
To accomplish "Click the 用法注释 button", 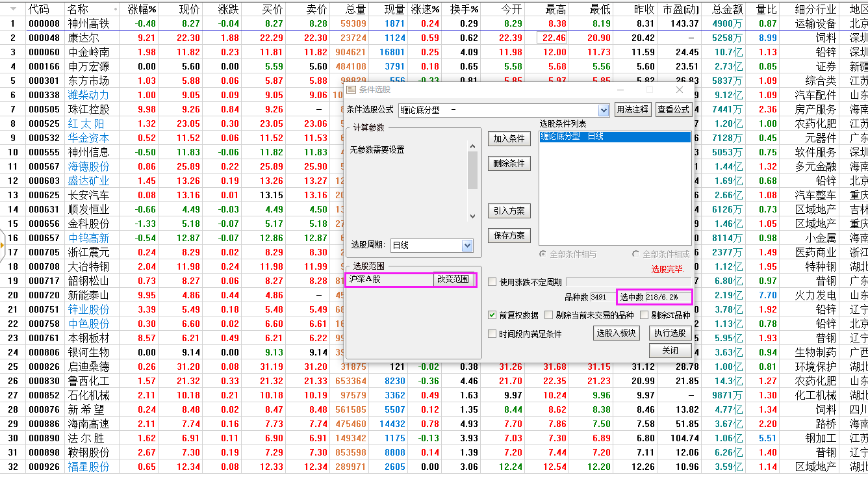I will click(x=633, y=109).
